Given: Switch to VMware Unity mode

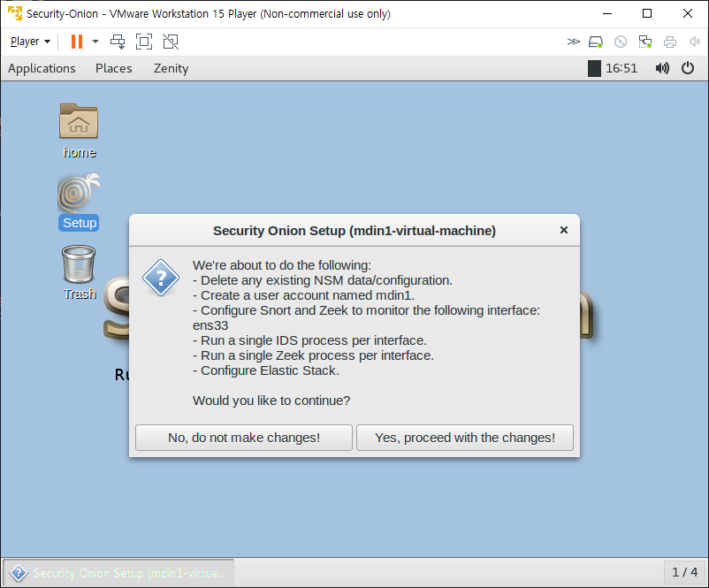Looking at the screenshot, I should pos(171,42).
